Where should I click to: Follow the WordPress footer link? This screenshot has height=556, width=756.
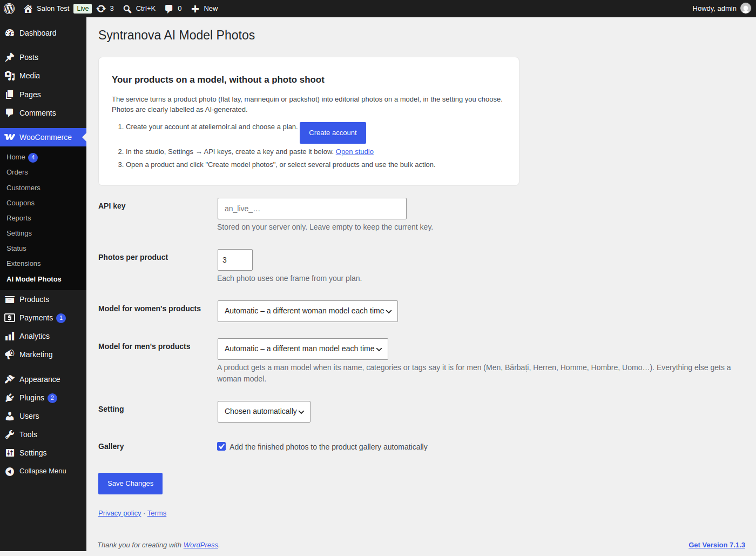pyautogui.click(x=201, y=545)
